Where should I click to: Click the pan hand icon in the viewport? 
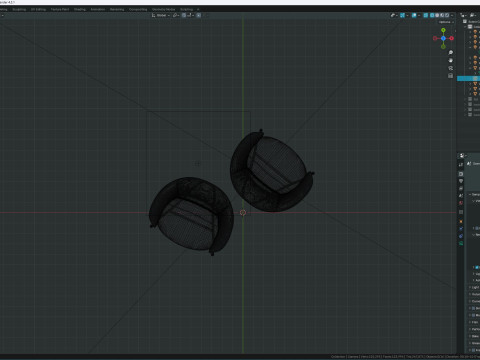[451, 60]
